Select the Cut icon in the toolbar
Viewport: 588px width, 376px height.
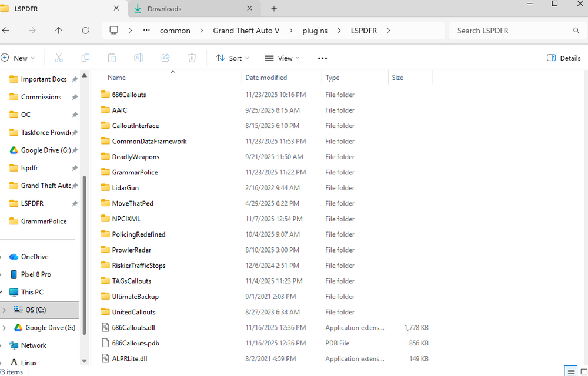[59, 58]
